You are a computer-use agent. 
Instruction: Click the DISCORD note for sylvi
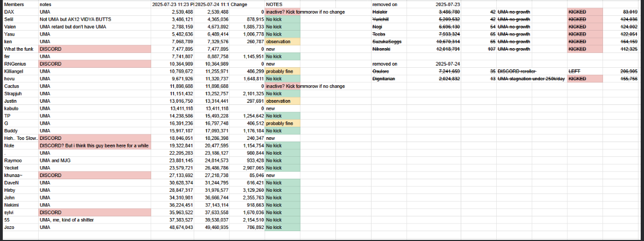[x=95, y=212]
